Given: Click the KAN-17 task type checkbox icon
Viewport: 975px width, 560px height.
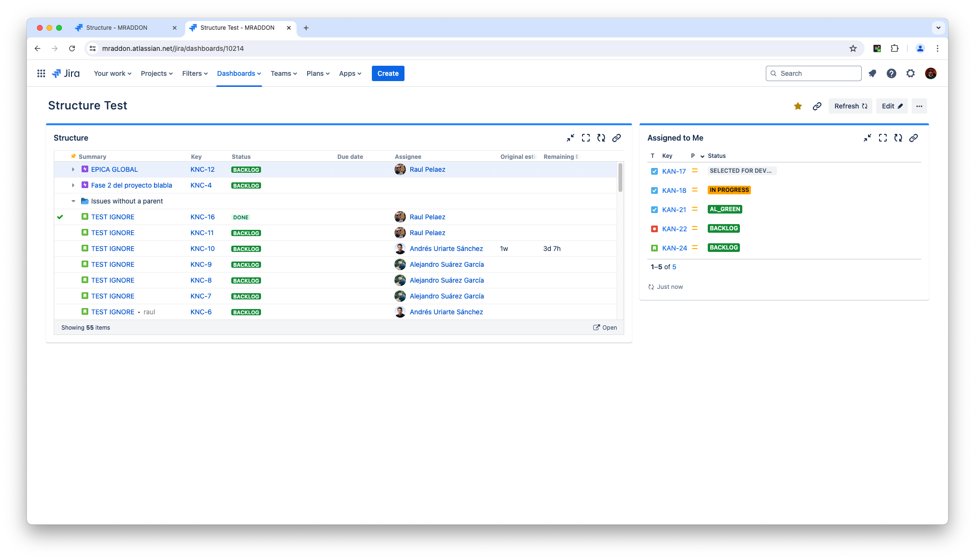Looking at the screenshot, I should [x=654, y=171].
